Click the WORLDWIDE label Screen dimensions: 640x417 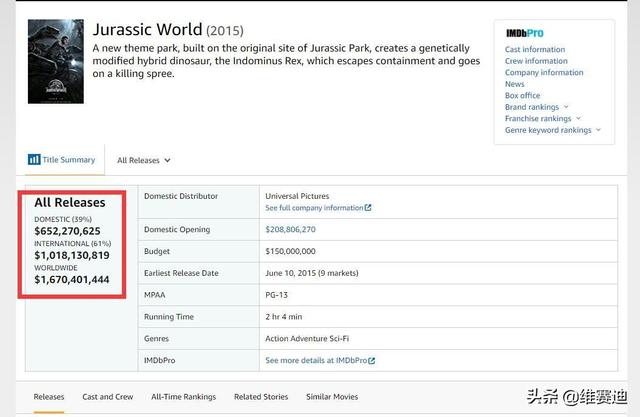pos(56,268)
